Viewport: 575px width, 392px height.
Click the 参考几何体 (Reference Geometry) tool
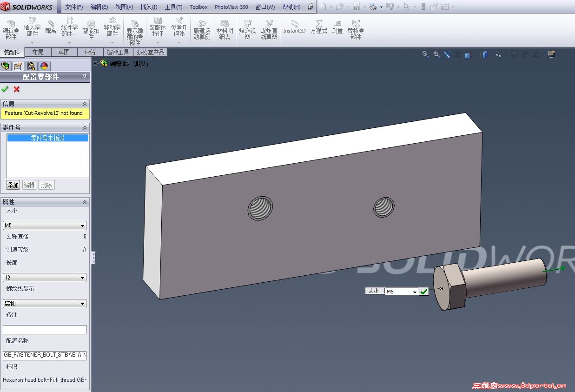point(179,28)
